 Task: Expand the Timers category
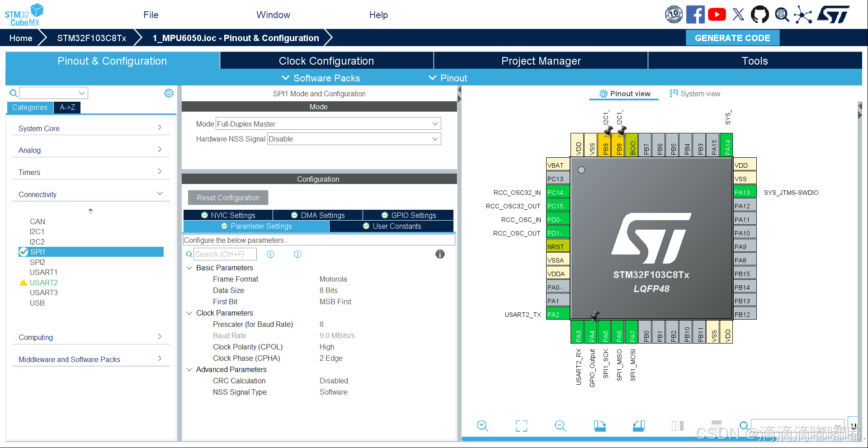[90, 172]
